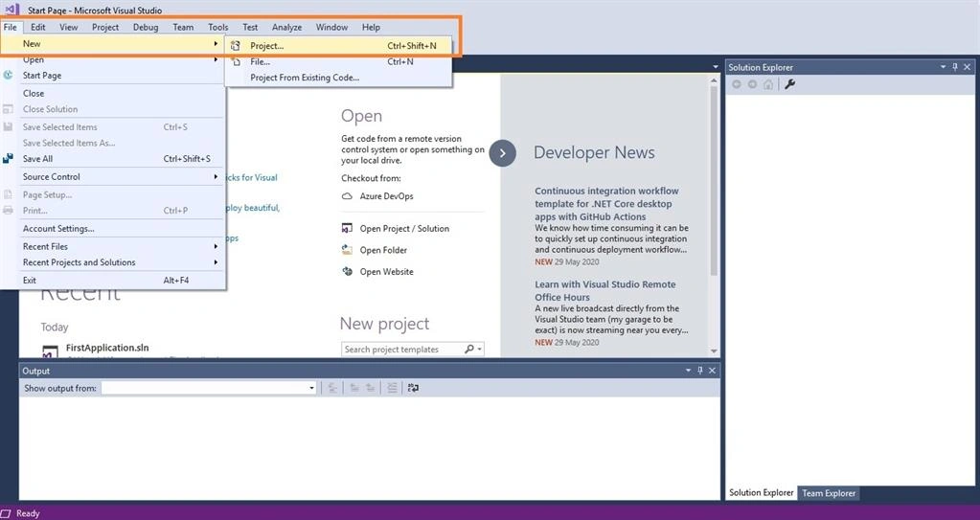
Task: Open the Analyze menu
Action: (286, 27)
